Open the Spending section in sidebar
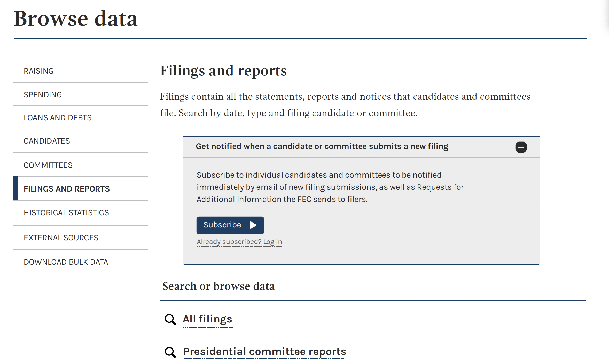 point(80,94)
